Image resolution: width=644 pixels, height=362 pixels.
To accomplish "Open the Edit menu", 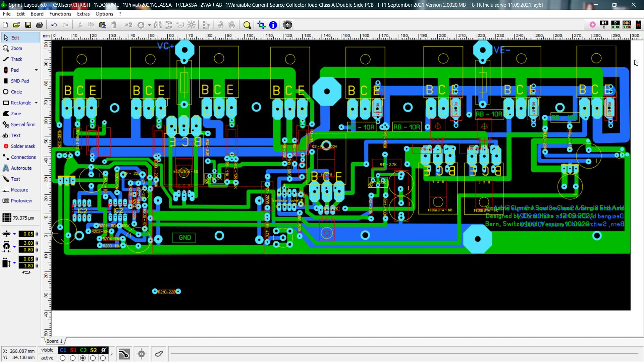I will coord(20,14).
